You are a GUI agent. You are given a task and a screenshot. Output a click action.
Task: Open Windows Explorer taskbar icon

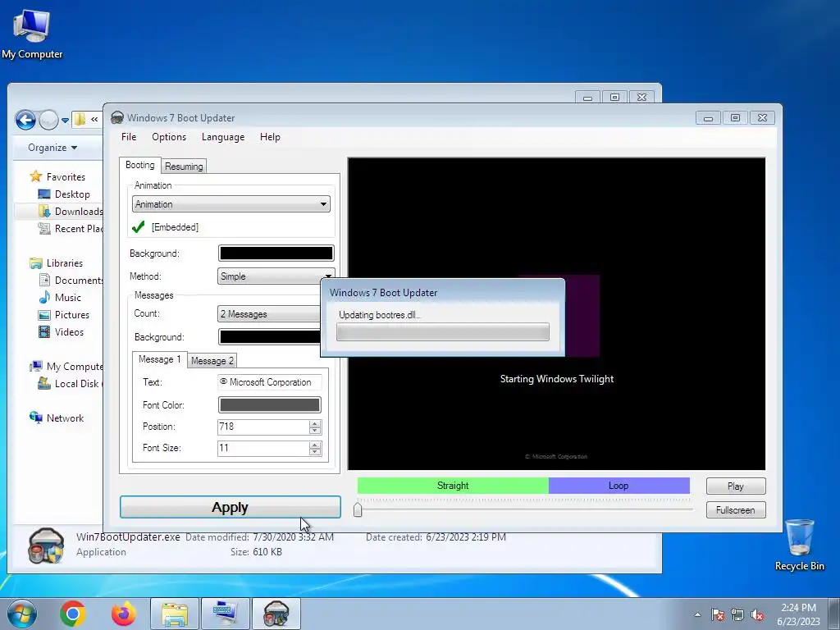(174, 614)
